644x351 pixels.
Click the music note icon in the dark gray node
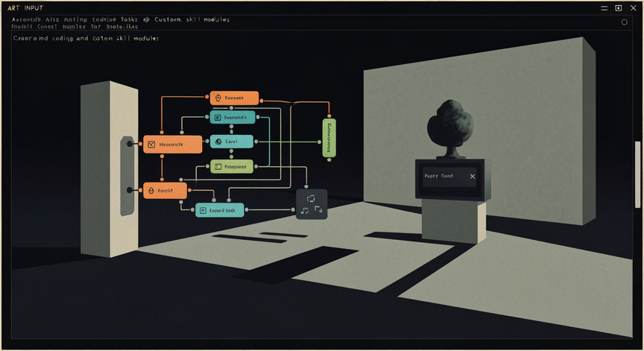tap(304, 211)
